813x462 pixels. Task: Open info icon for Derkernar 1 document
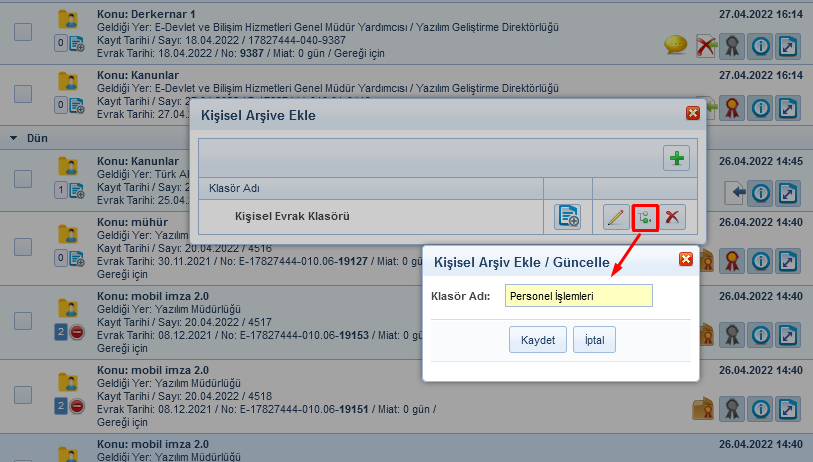tap(762, 46)
